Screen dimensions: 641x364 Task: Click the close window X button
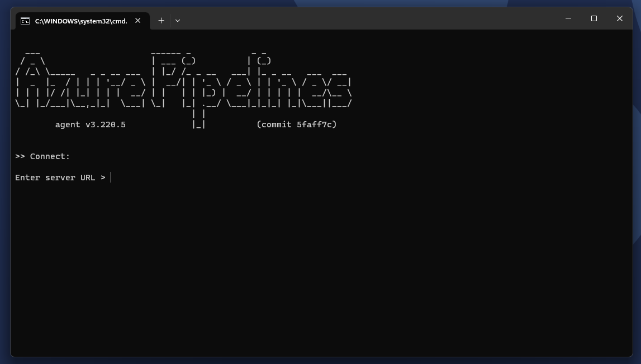(620, 18)
